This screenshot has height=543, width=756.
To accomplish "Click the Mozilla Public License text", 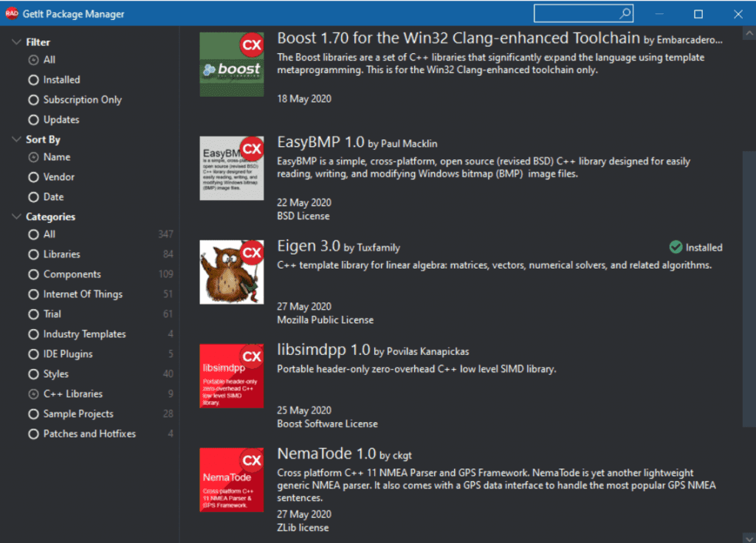I will 326,320.
